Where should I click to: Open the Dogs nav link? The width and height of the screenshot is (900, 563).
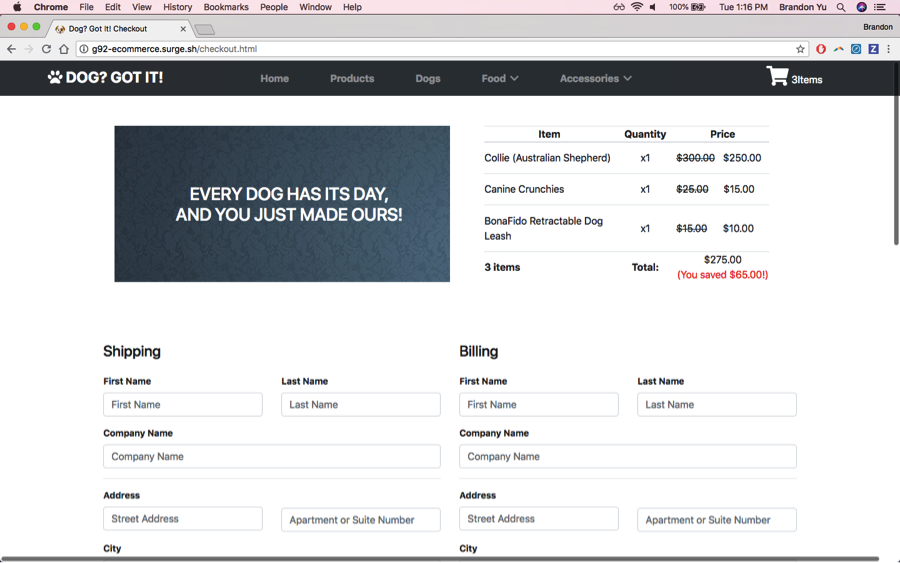tap(428, 79)
